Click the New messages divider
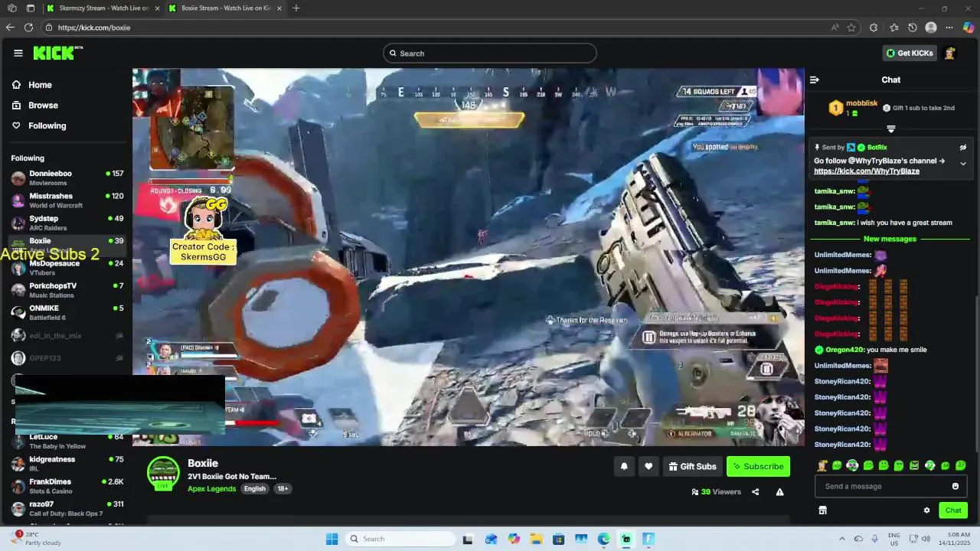 890,239
